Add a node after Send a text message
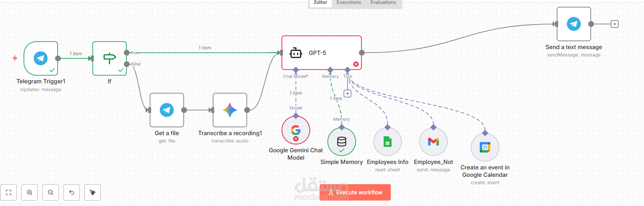The image size is (644, 206). coord(615,24)
